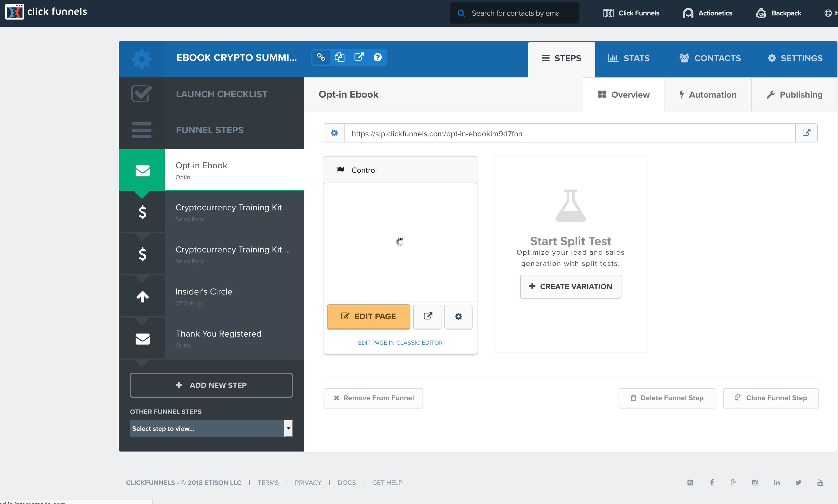Open Click Funnels top menu
This screenshot has height=504, width=838.
pos(631,13)
